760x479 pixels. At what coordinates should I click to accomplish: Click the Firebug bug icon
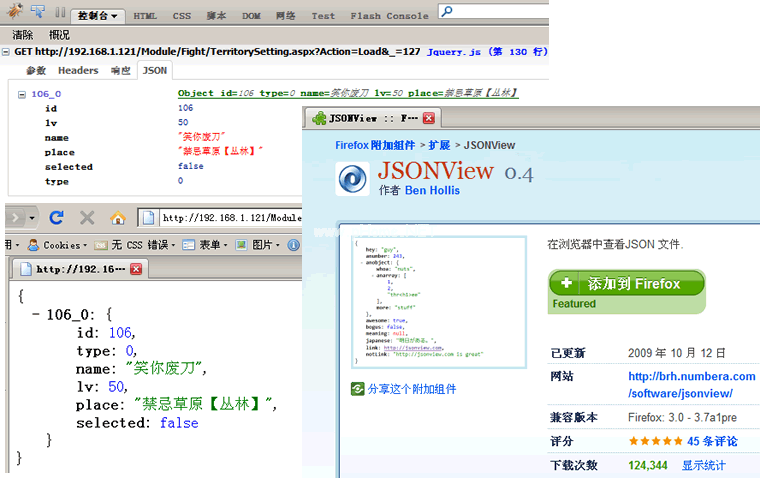[x=15, y=13]
